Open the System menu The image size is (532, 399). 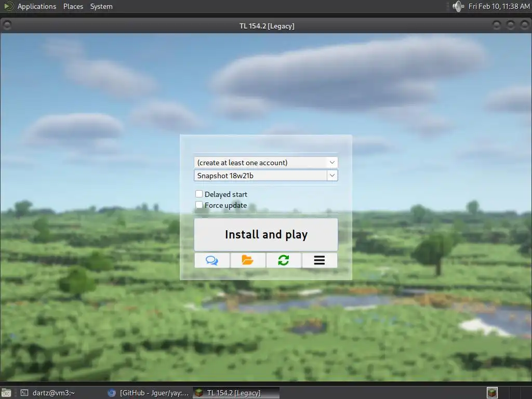(x=101, y=6)
